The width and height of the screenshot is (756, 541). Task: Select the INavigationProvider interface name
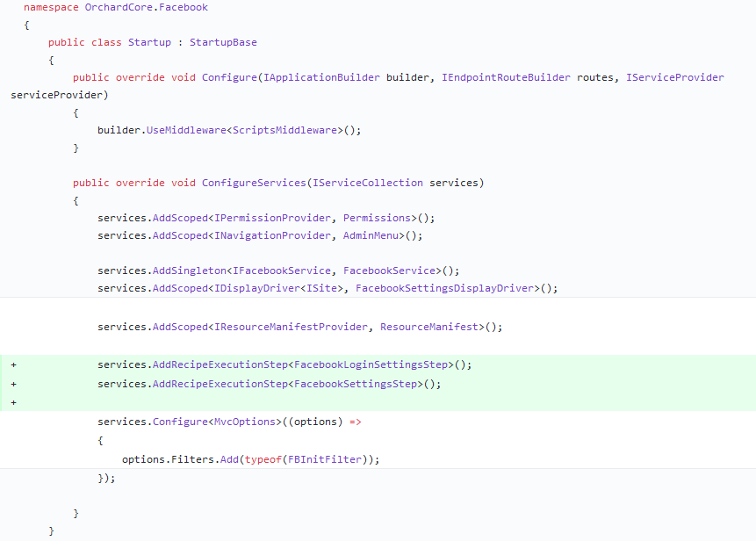[272, 235]
